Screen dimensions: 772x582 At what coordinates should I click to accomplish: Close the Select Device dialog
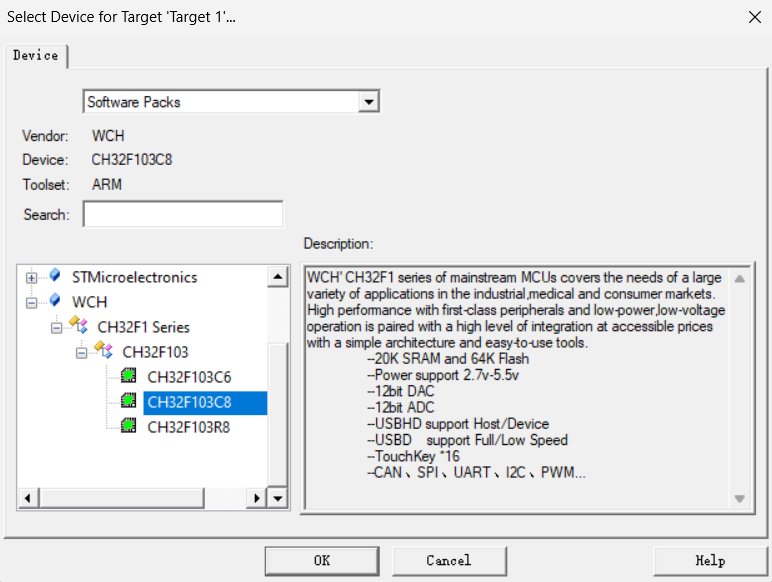[x=754, y=17]
